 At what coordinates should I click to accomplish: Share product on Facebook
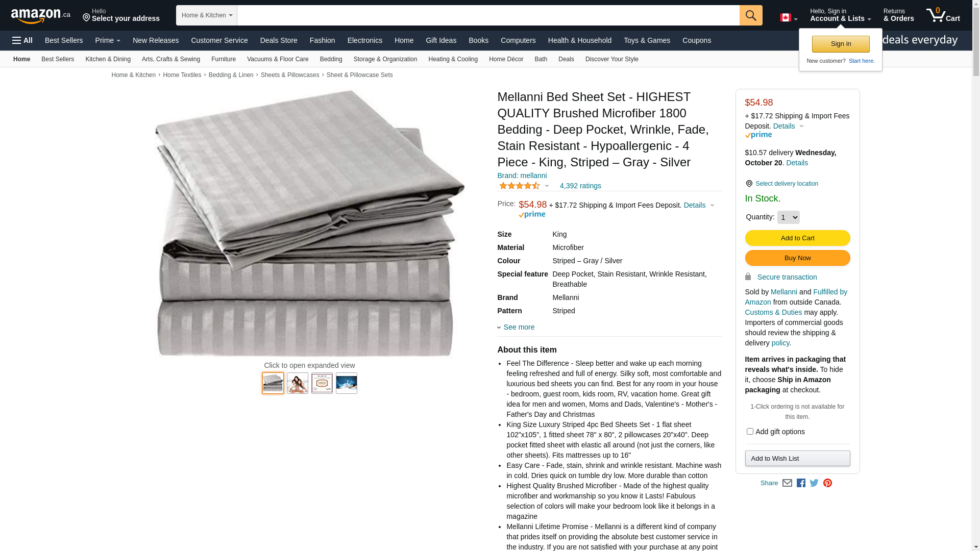coord(801,483)
